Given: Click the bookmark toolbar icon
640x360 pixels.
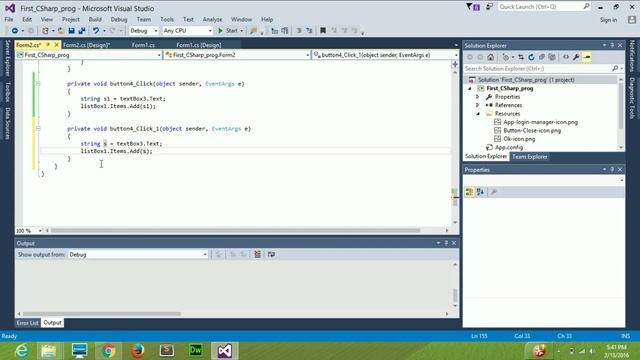Looking at the screenshot, I should point(323,31).
